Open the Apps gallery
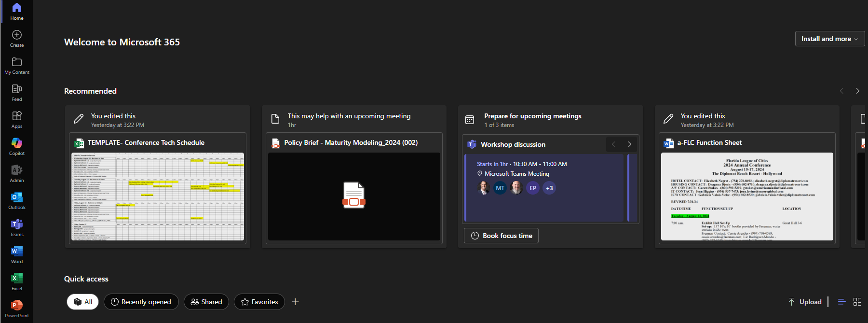This screenshot has height=323, width=868. [x=17, y=120]
